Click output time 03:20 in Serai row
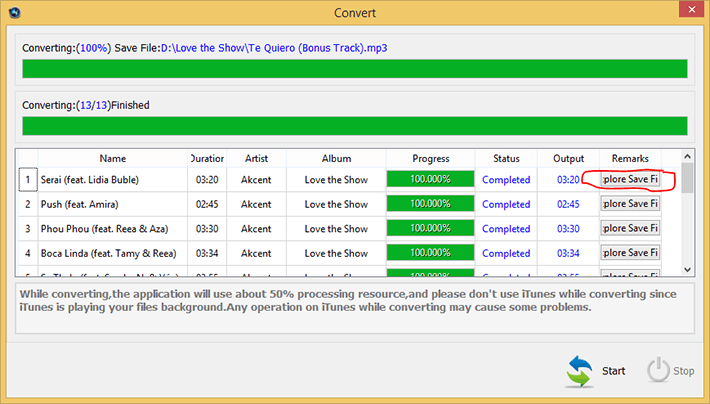710x404 pixels. [x=568, y=180]
